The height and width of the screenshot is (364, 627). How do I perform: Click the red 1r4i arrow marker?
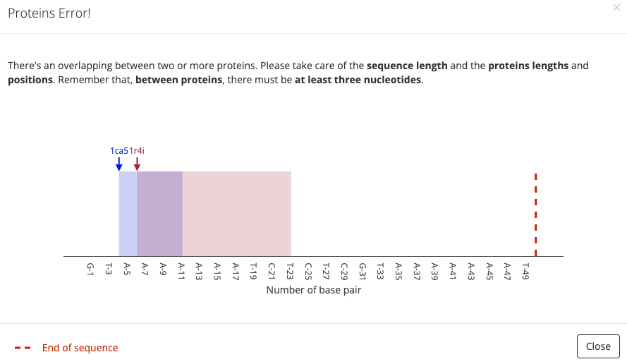[x=137, y=164]
